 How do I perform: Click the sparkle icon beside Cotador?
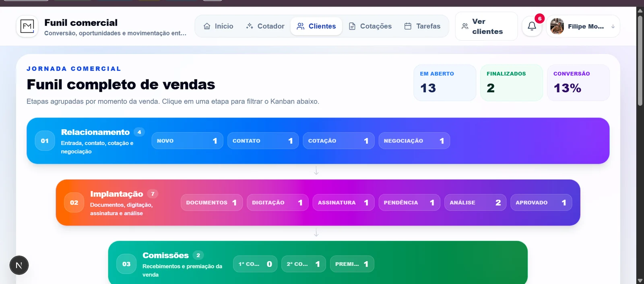(250, 26)
